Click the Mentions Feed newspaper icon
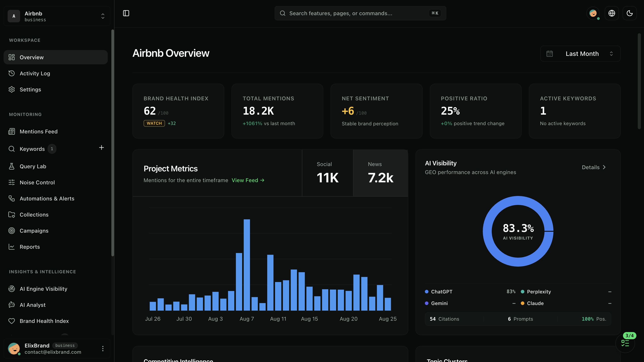Screen dimensions: 644x362 [11, 131]
